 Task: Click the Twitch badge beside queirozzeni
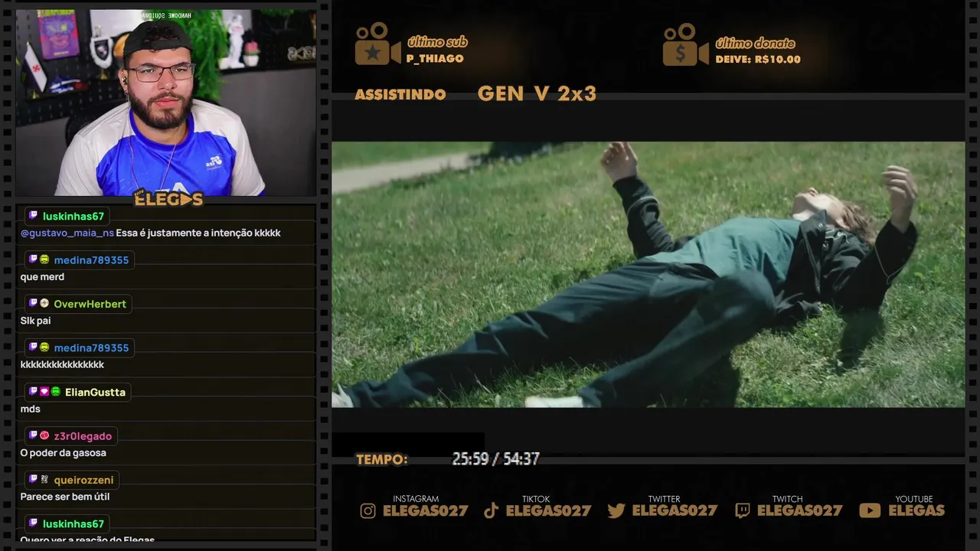(33, 479)
